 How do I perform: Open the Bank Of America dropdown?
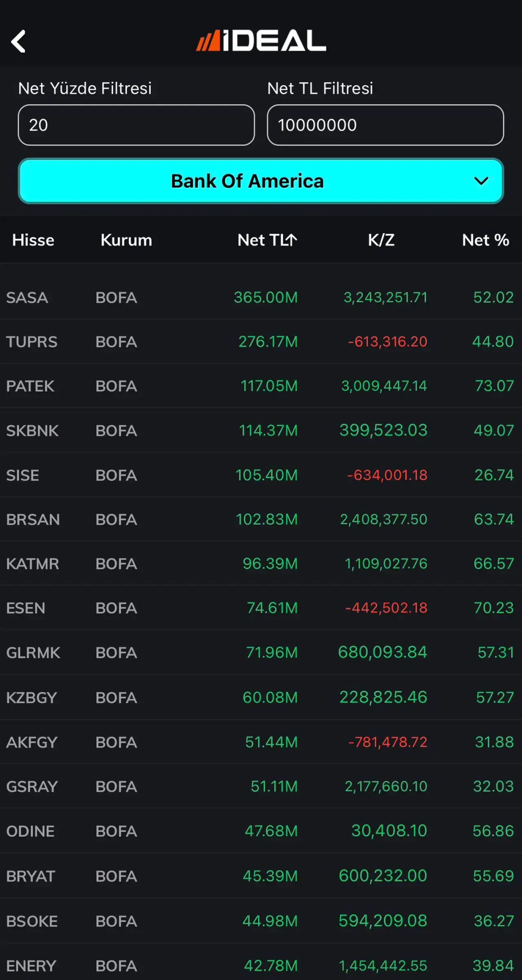[x=247, y=181]
